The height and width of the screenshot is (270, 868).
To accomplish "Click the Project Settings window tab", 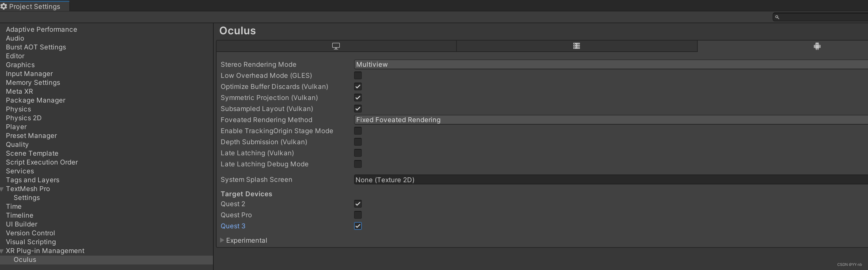I will pos(35,6).
